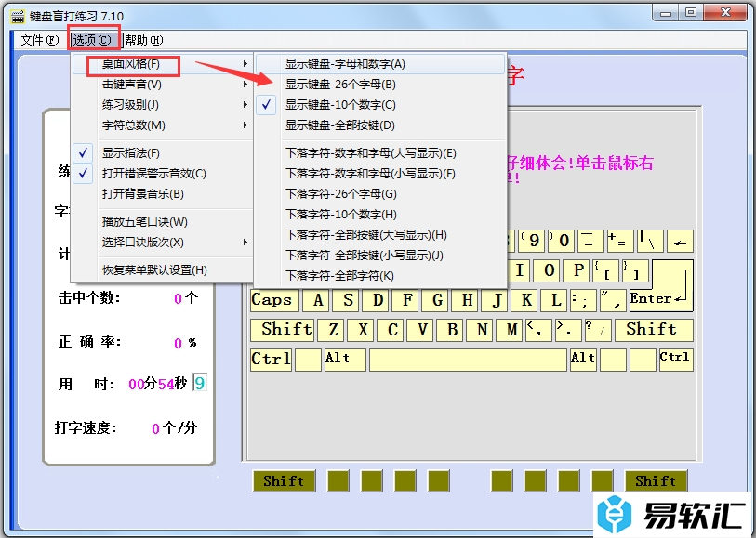Viewport: 756px width, 538px height.
Task: Select 显示键盘-字母和数字(A)
Action: coord(380,63)
